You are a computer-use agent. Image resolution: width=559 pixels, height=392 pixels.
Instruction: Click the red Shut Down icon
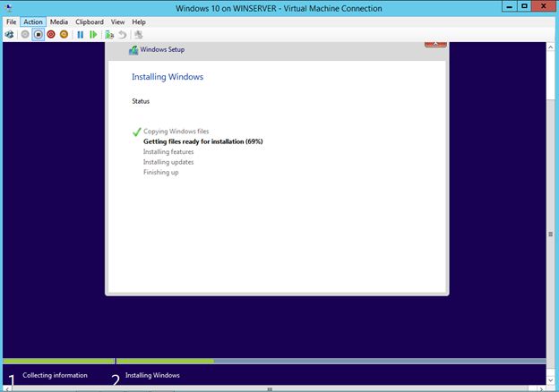click(x=51, y=35)
